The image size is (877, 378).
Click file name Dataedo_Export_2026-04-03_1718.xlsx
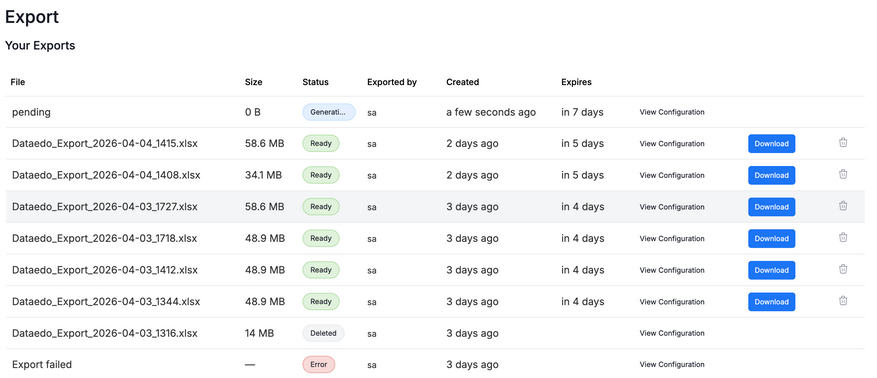(105, 238)
